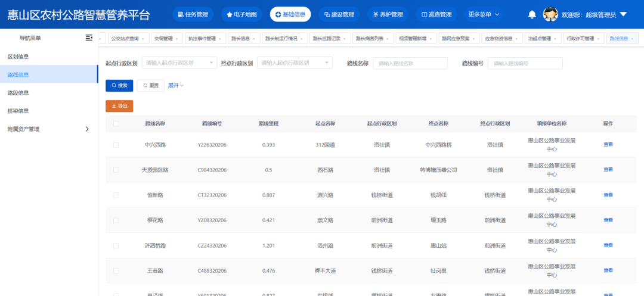Close the 路长制运行情况 tab with its x

(x=302, y=39)
